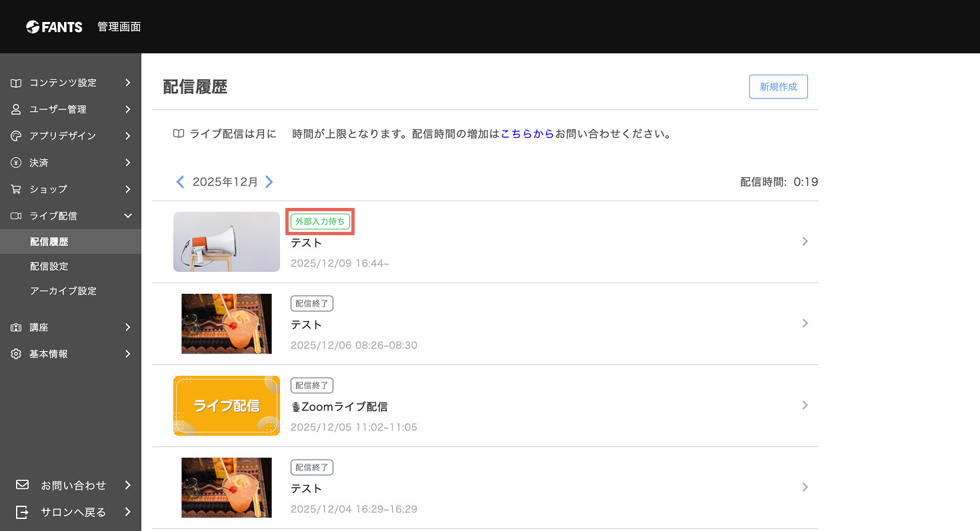Follow the こちらから inquiry link
Viewport: 980px width, 531px height.
coord(527,134)
